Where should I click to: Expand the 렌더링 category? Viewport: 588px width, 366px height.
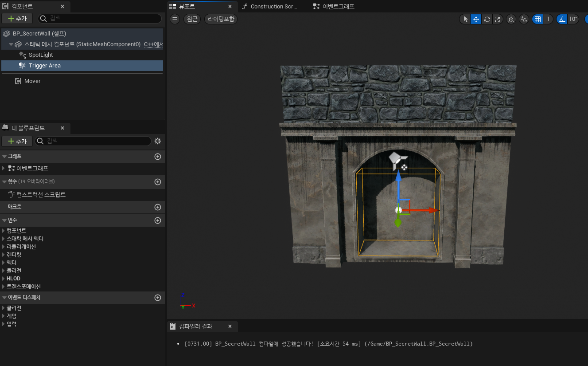coord(4,255)
